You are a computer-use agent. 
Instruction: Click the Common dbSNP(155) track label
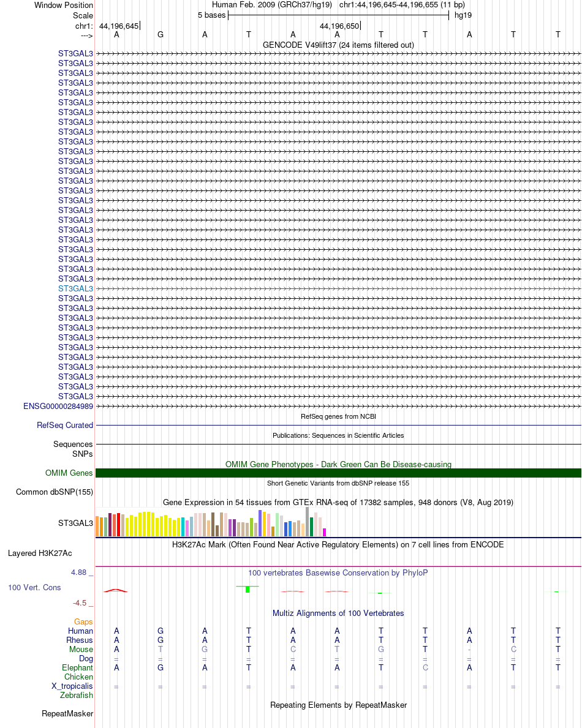(x=55, y=492)
